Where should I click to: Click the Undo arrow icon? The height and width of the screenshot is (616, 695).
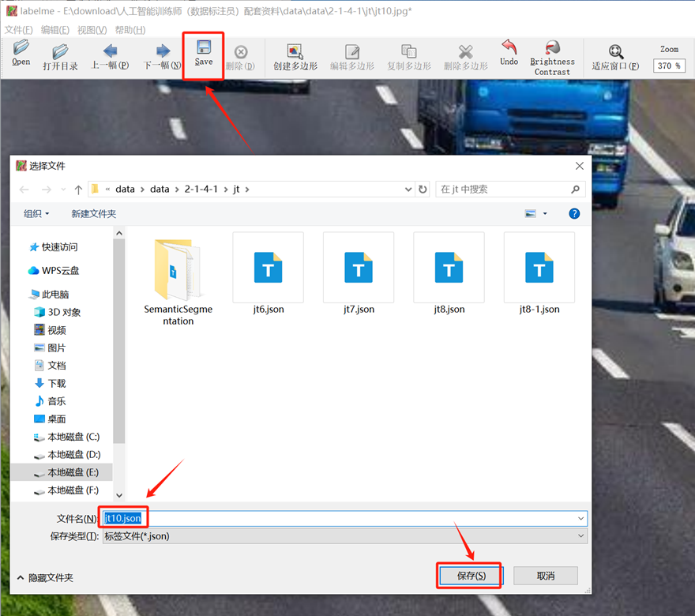pyautogui.click(x=509, y=47)
